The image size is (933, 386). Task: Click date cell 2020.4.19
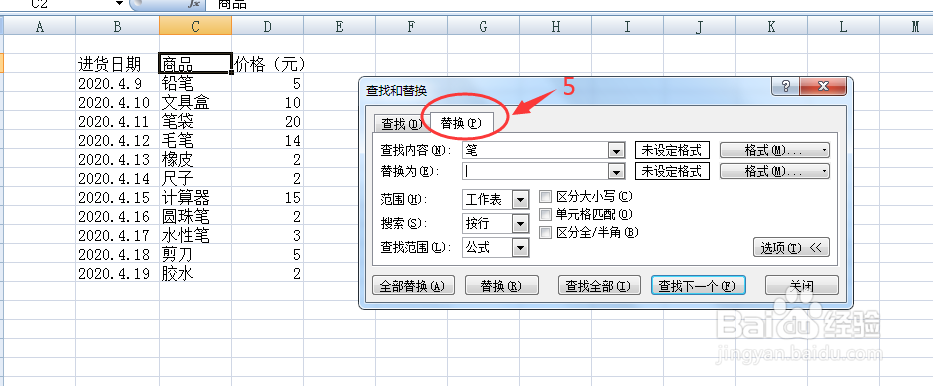coord(117,273)
